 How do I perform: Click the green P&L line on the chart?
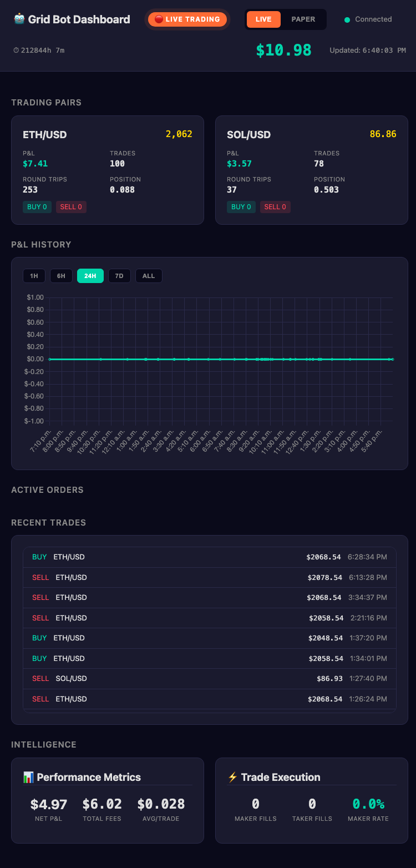coord(222,359)
